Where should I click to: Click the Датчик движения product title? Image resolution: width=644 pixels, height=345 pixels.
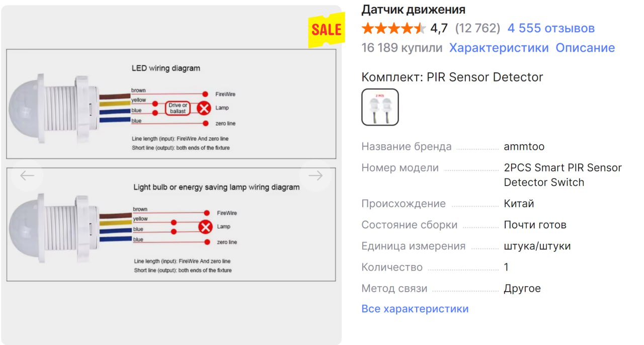click(414, 10)
